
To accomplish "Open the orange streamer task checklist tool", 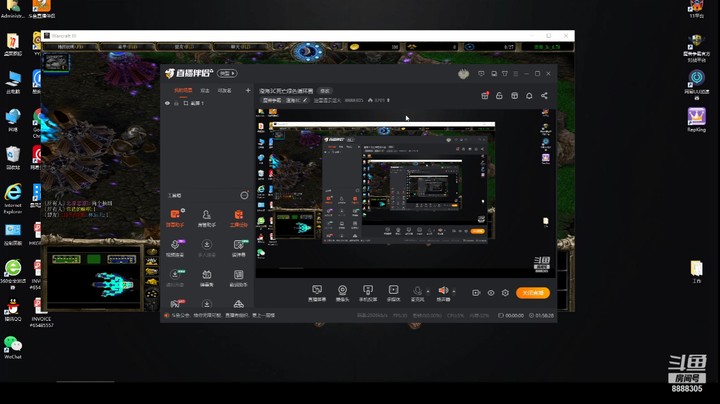I will (x=238, y=218).
